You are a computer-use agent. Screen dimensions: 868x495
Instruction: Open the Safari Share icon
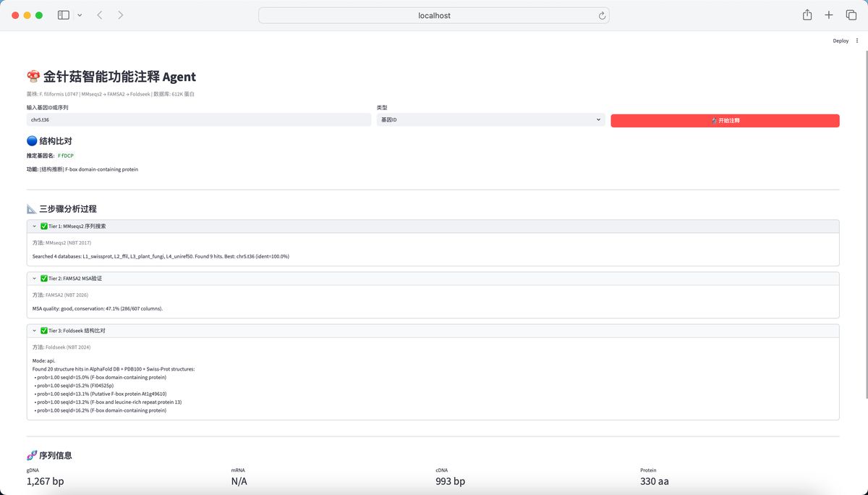click(x=807, y=15)
